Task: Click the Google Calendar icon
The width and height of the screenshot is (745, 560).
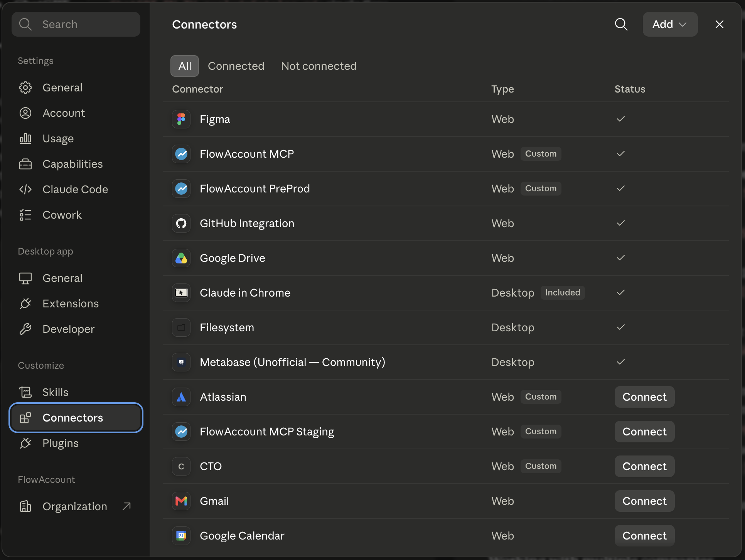Action: 181,536
